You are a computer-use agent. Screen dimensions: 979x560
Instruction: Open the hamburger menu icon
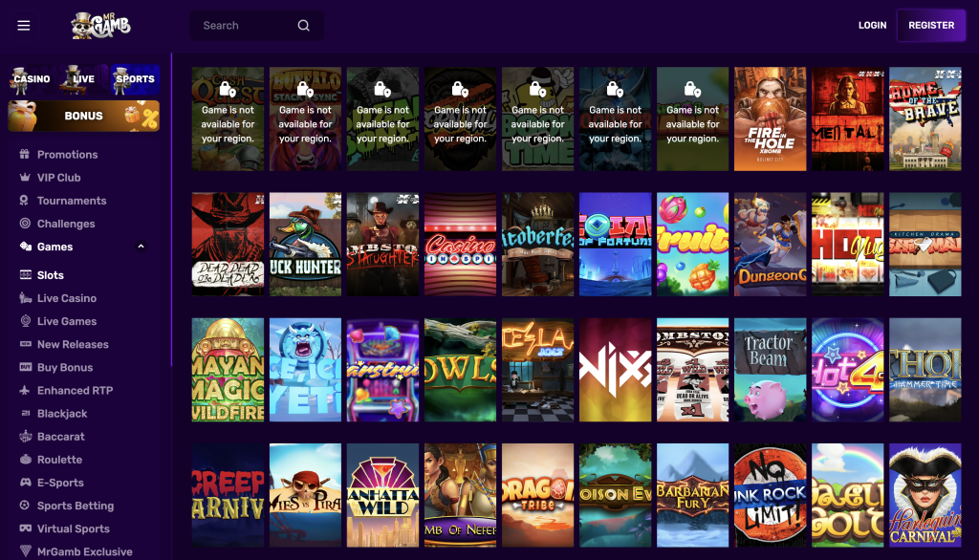[x=24, y=26]
